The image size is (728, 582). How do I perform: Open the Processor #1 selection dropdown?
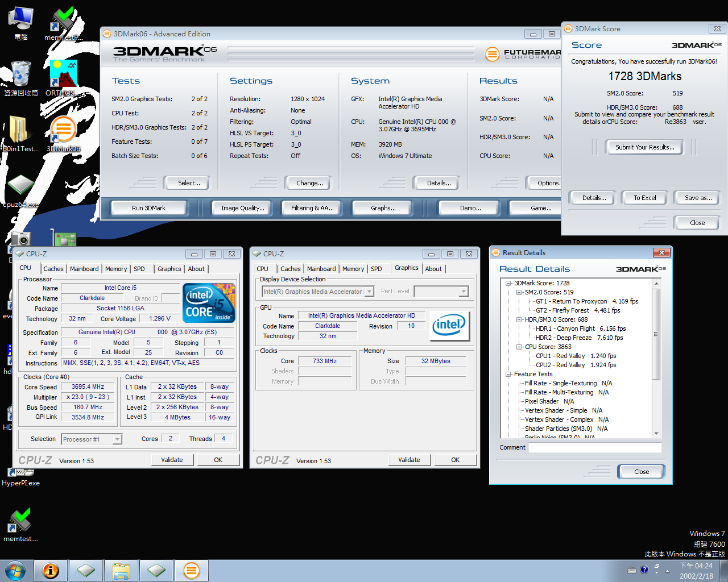[x=117, y=439]
